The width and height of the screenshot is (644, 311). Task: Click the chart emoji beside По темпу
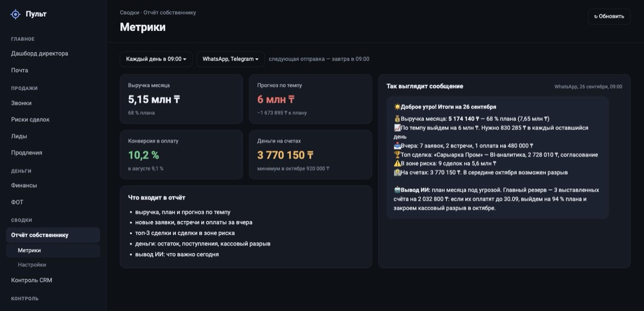pos(397,128)
